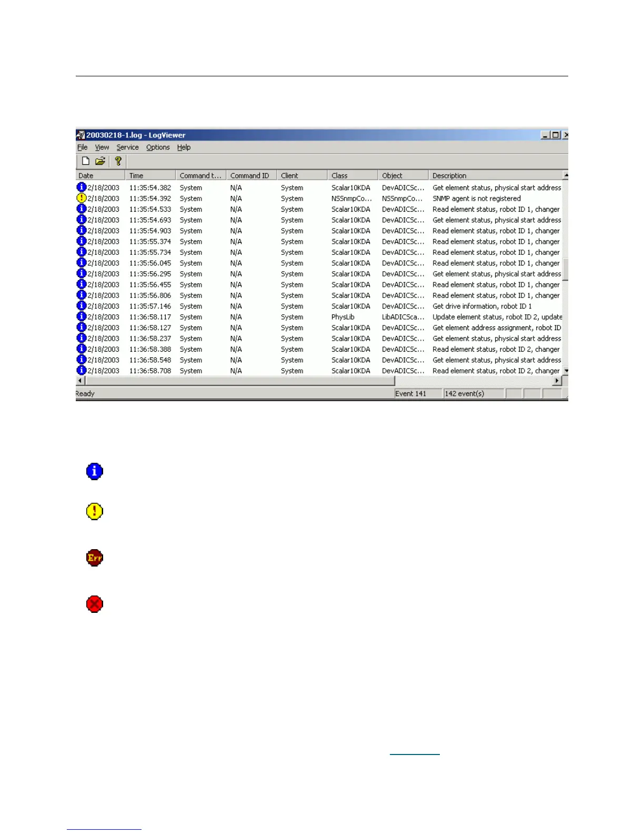644x834 pixels.
Task: Click the red X fatal legend icon
Action: click(95, 604)
